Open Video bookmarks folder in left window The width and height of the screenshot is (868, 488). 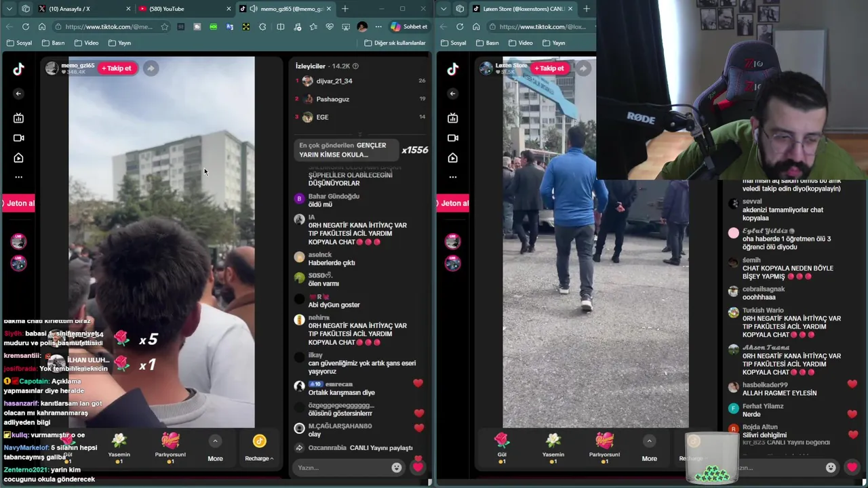86,43
